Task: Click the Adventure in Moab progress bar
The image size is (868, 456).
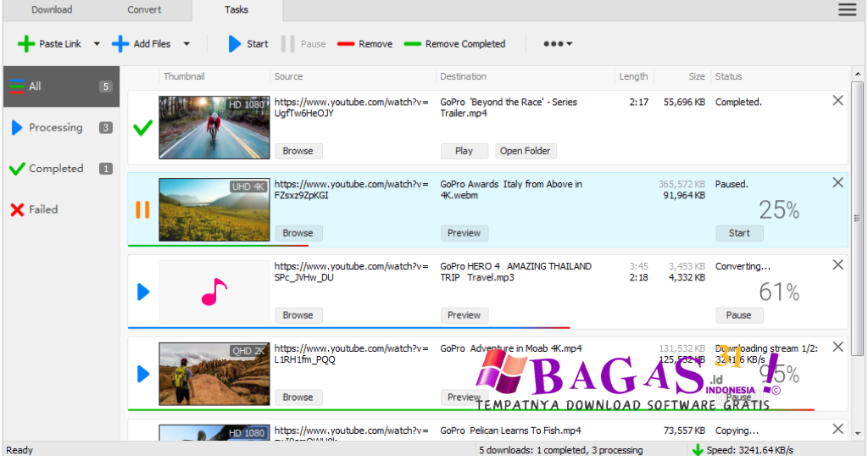Action: tap(470, 409)
